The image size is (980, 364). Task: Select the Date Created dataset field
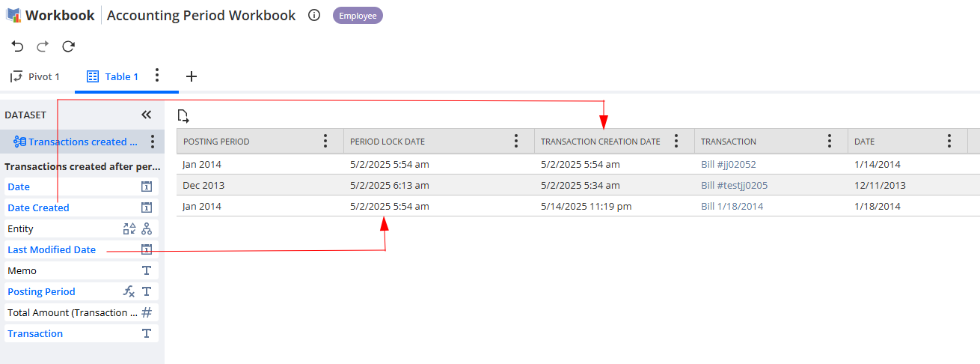pos(38,207)
